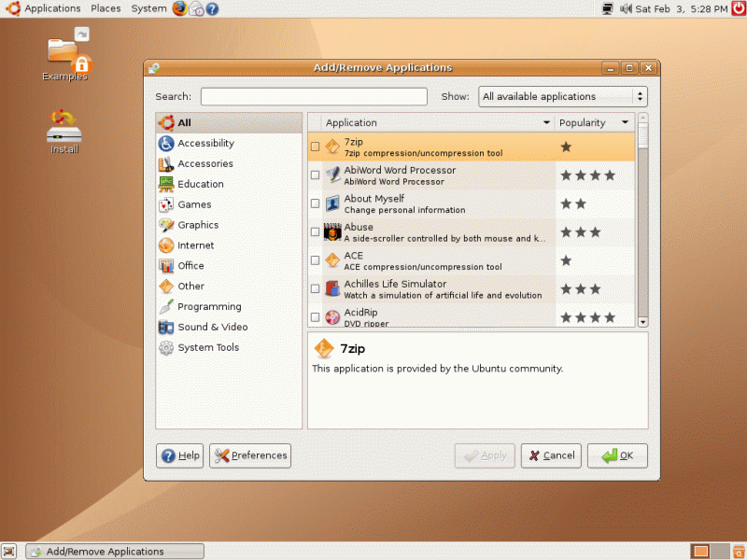Click the Programming category icon
The width and height of the screenshot is (747, 560).
166,307
